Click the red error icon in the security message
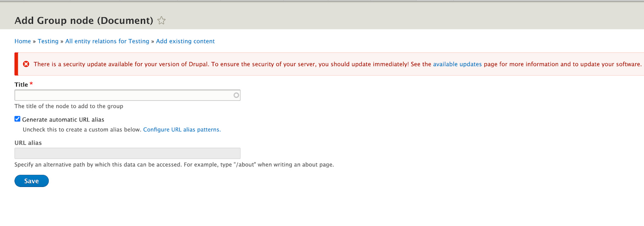Image resolution: width=644 pixels, height=226 pixels. (26, 64)
